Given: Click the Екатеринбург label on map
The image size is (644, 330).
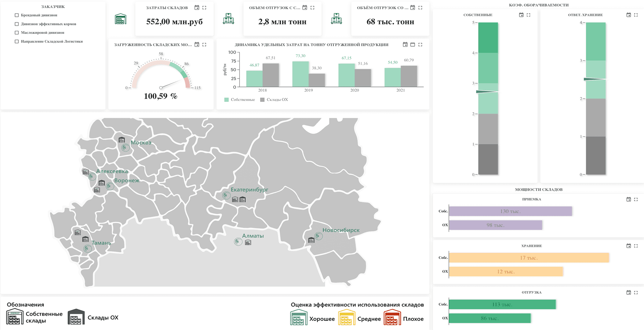Looking at the screenshot, I should [x=250, y=190].
